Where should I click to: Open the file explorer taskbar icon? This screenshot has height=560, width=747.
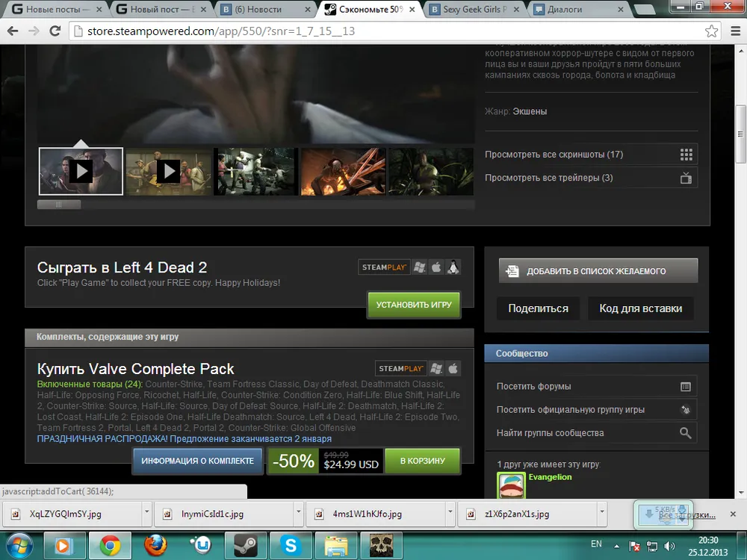(x=336, y=546)
